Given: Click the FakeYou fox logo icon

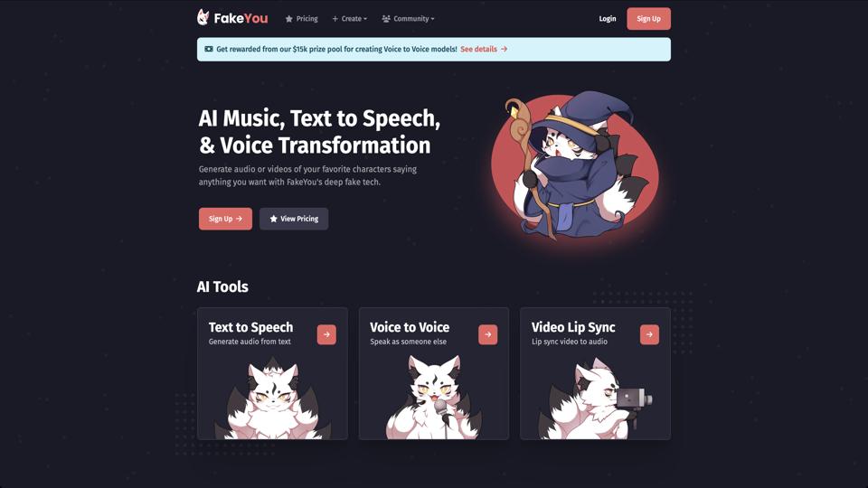Looking at the screenshot, I should (203, 17).
